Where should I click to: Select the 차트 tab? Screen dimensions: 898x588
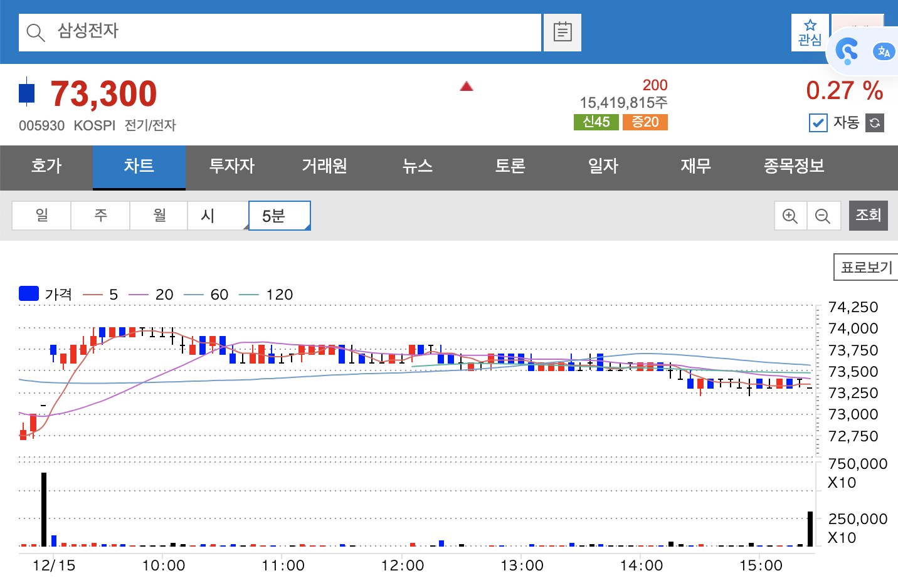coord(139,166)
